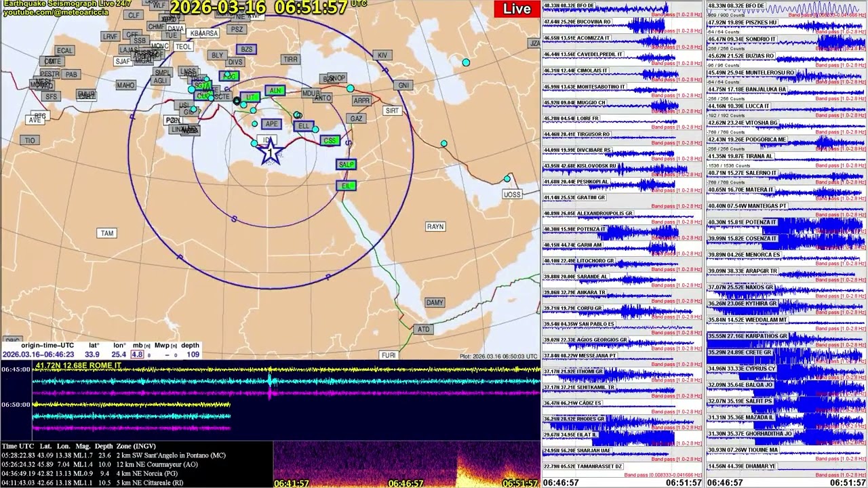Select the RAYN station marker on map
The width and height of the screenshot is (868, 488).
435,226
